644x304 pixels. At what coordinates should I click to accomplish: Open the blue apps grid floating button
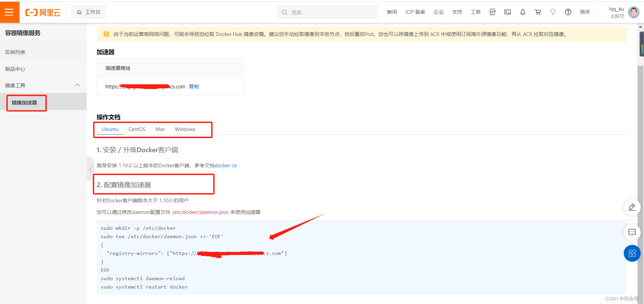632,253
